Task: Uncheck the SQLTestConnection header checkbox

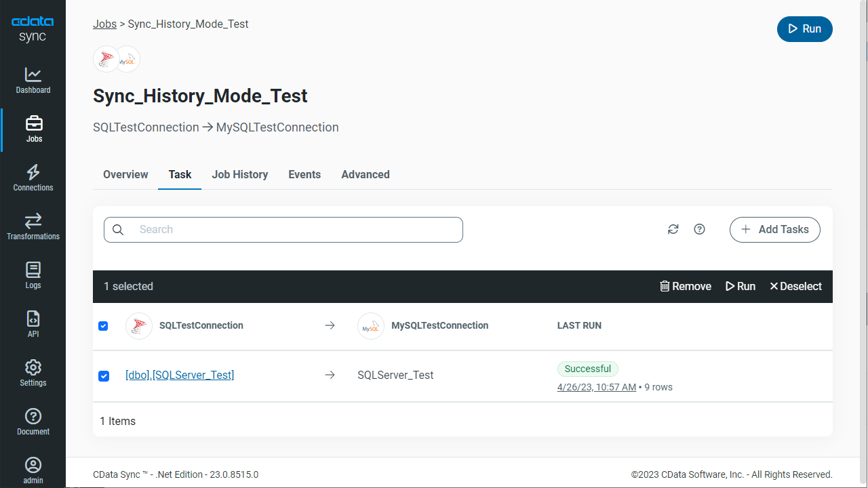Action: [103, 326]
